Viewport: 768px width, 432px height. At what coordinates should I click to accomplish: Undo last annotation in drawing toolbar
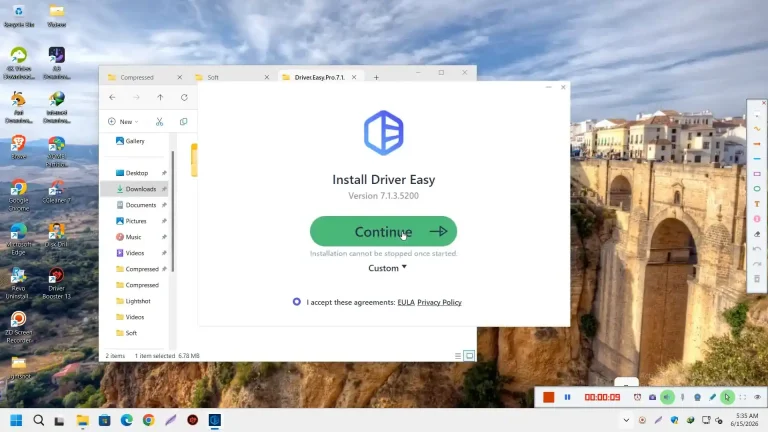point(757,249)
